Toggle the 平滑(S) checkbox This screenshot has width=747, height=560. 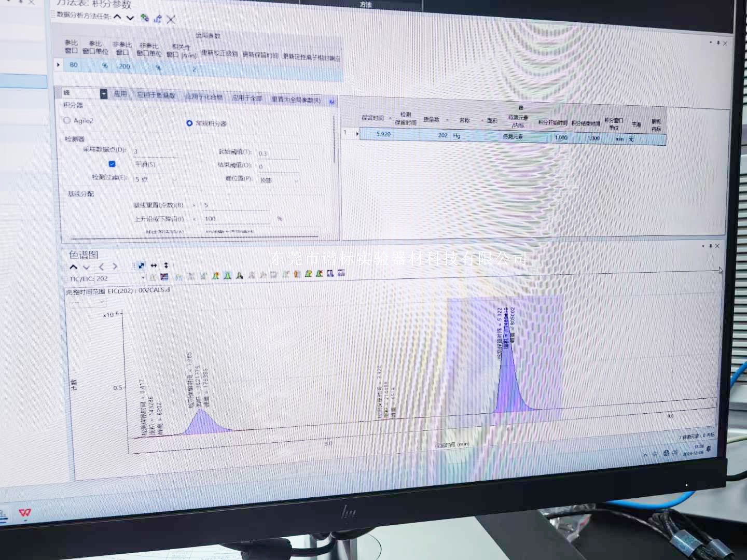pos(112,164)
